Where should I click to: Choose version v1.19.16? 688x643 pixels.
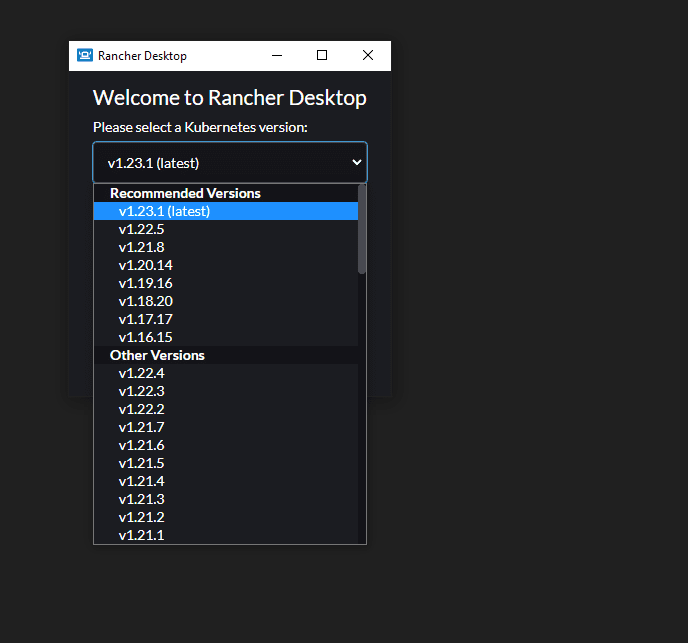tap(226, 283)
